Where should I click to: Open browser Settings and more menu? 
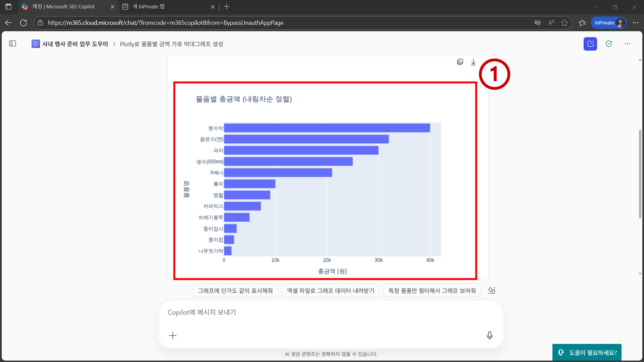[635, 23]
